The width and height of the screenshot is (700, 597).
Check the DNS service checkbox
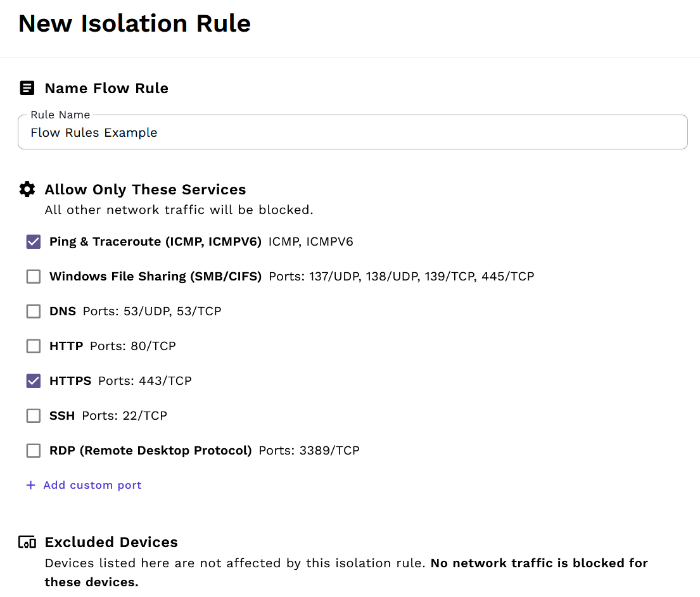coord(33,311)
